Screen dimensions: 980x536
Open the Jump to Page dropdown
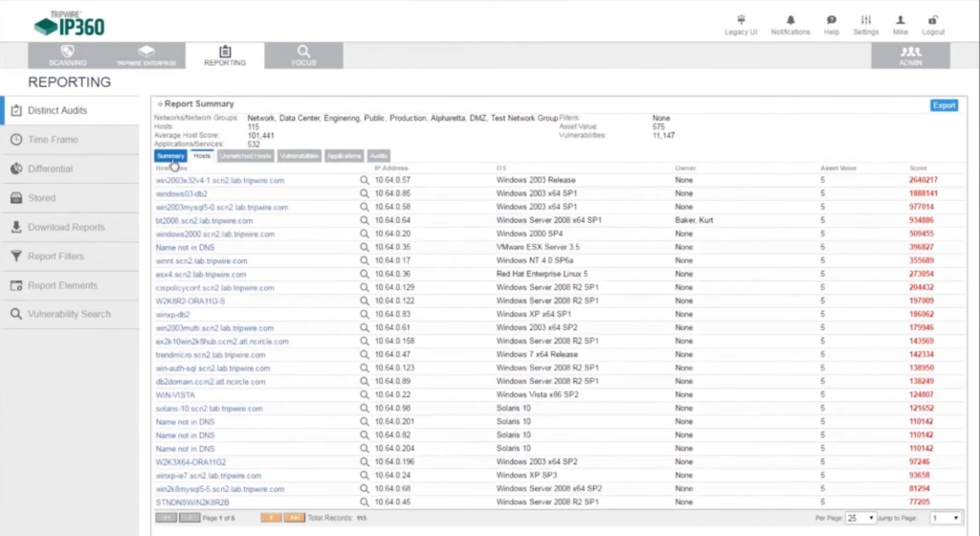point(945,519)
